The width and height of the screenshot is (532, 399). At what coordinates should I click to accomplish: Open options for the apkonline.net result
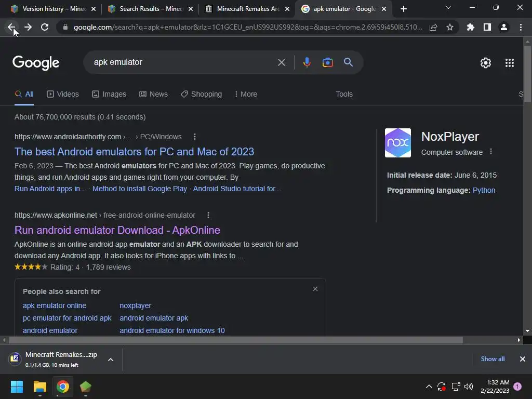click(x=208, y=215)
